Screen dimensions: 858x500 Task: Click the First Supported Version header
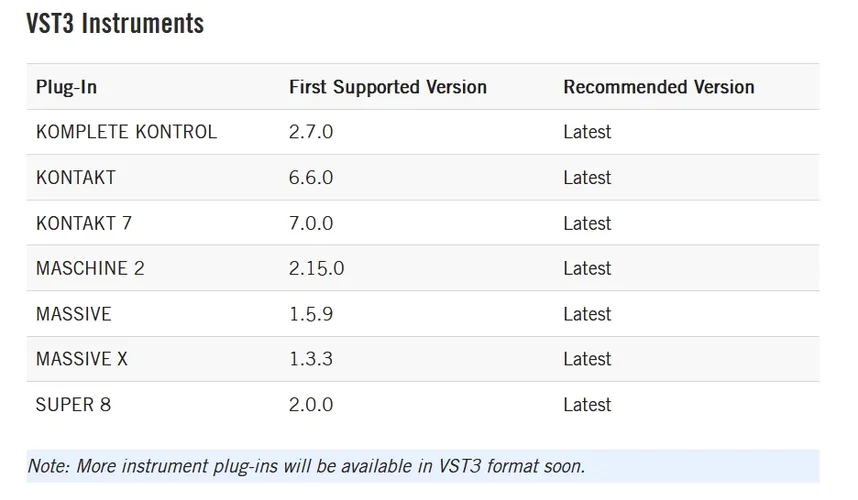pos(387,87)
